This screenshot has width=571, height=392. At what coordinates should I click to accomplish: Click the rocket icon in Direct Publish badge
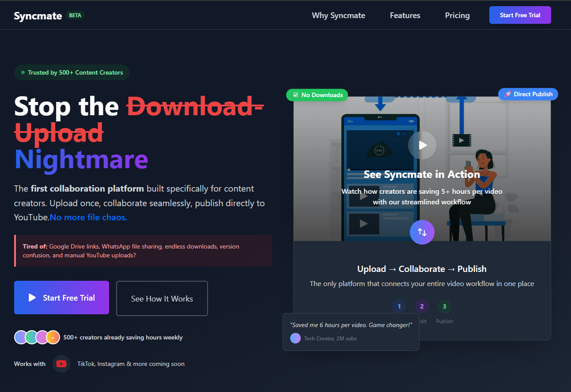click(508, 94)
